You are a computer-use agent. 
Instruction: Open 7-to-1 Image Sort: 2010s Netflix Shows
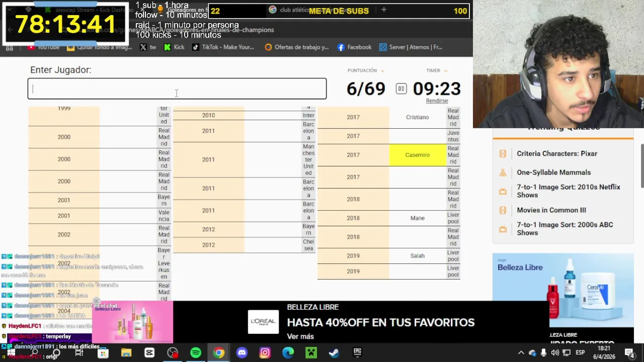pos(569,191)
